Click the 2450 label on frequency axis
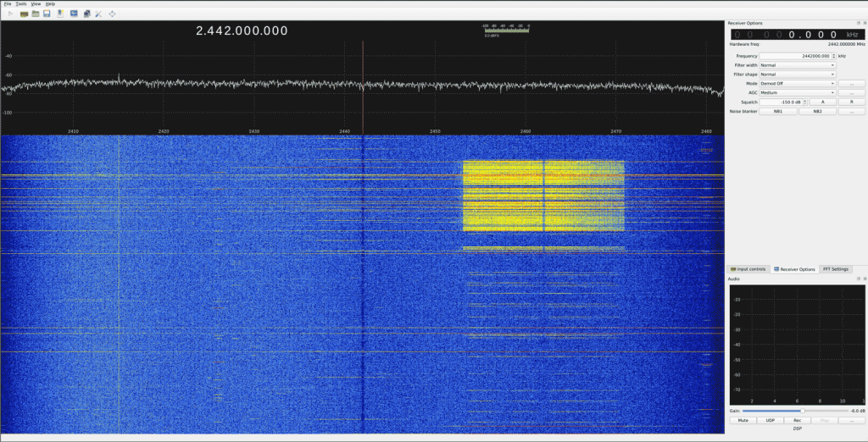 (x=435, y=131)
